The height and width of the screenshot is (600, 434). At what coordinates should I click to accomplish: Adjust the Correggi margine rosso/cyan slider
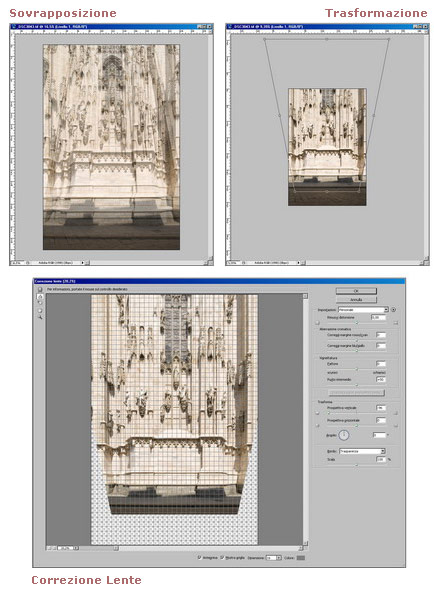(x=357, y=341)
